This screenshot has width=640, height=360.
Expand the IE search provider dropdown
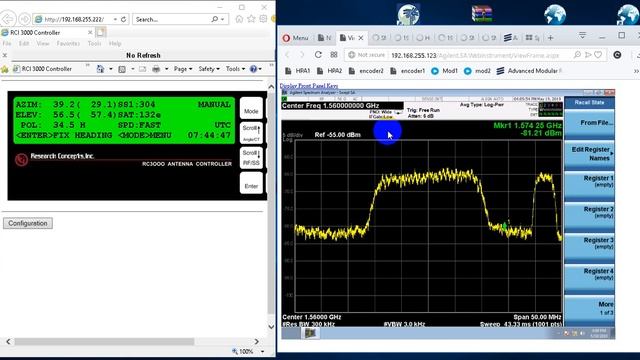(222, 19)
